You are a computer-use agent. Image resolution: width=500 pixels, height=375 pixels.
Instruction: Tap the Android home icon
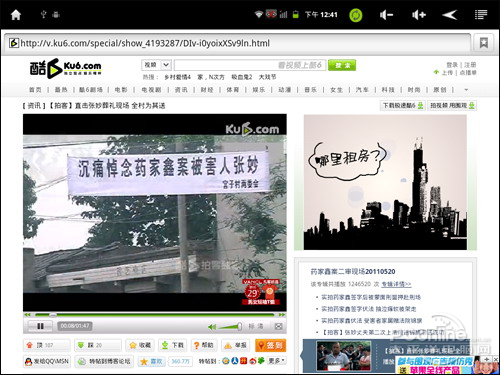pos(16,15)
